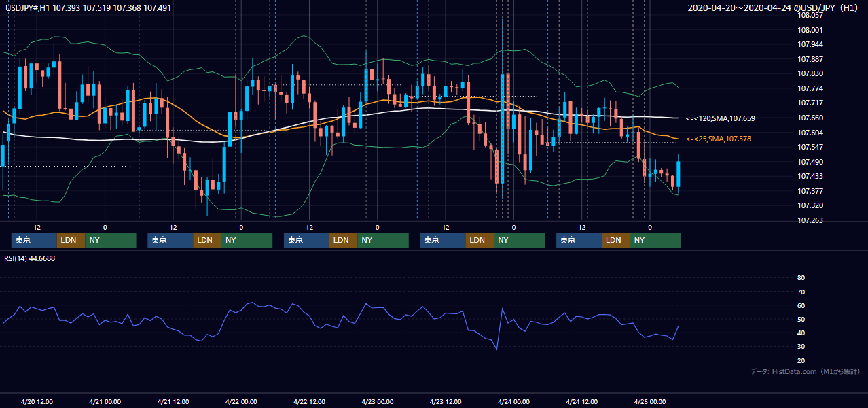
Task: Click the 107.774 price axis value
Action: [x=810, y=88]
